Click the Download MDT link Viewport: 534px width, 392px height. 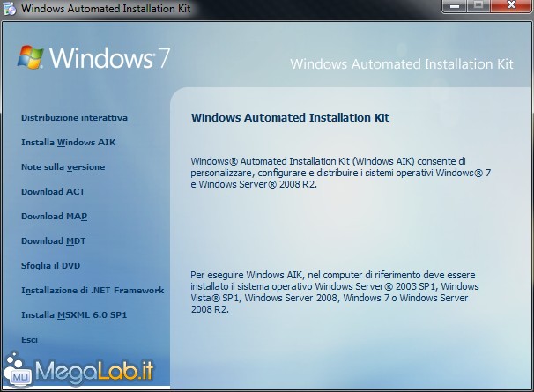[x=53, y=240]
